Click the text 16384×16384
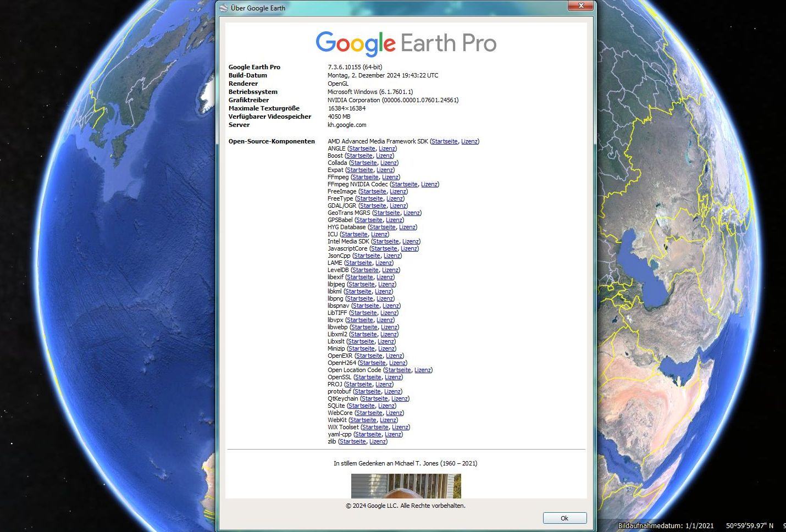The image size is (786, 532). coord(347,108)
